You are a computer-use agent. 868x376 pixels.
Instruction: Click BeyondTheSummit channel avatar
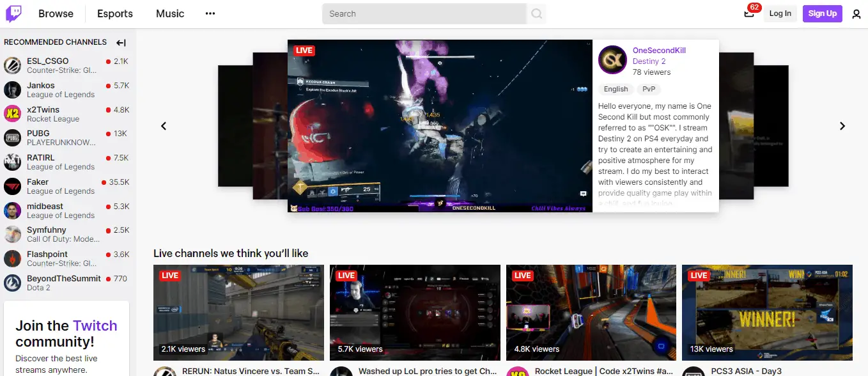(12, 283)
